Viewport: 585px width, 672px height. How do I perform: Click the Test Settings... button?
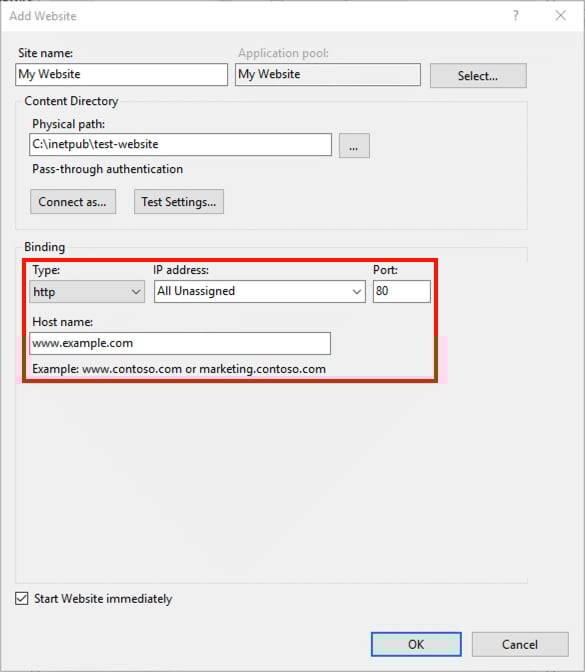pos(179,201)
